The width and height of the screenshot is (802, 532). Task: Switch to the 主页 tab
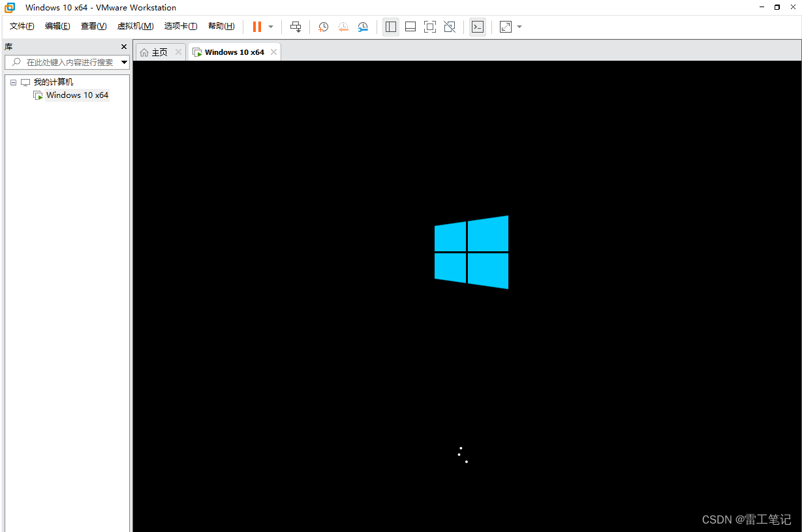[159, 52]
